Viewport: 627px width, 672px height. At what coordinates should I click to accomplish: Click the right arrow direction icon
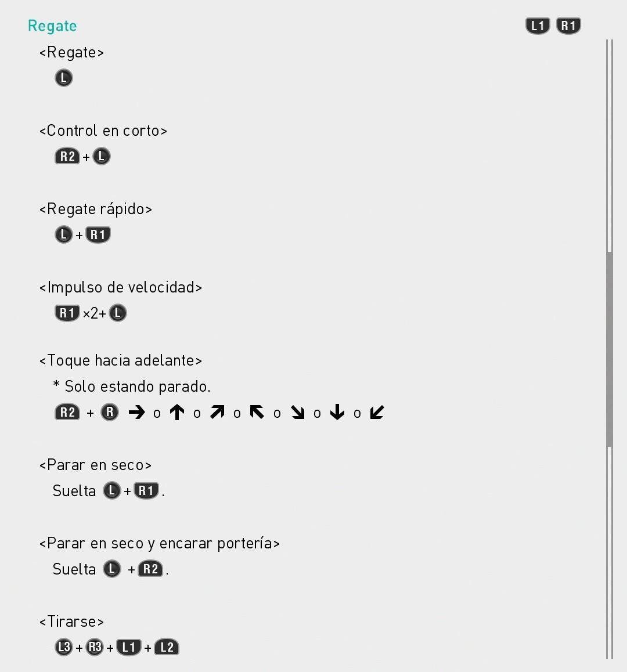(x=137, y=413)
